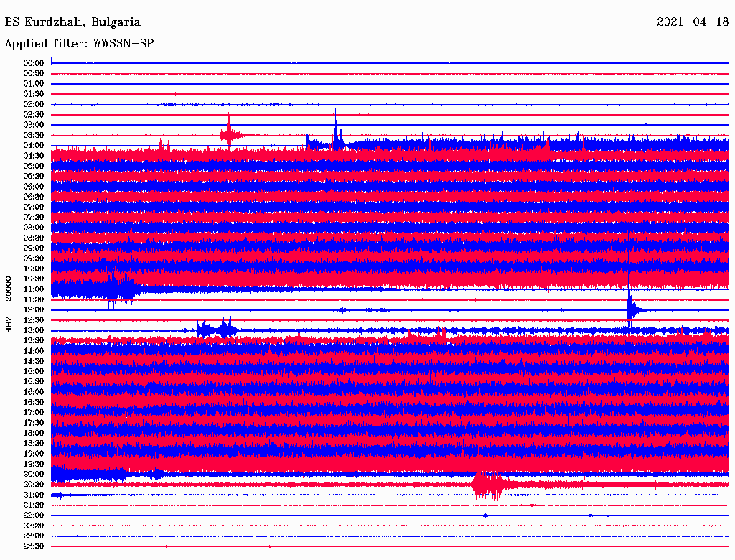Click the 12:00 time label

click(34, 309)
